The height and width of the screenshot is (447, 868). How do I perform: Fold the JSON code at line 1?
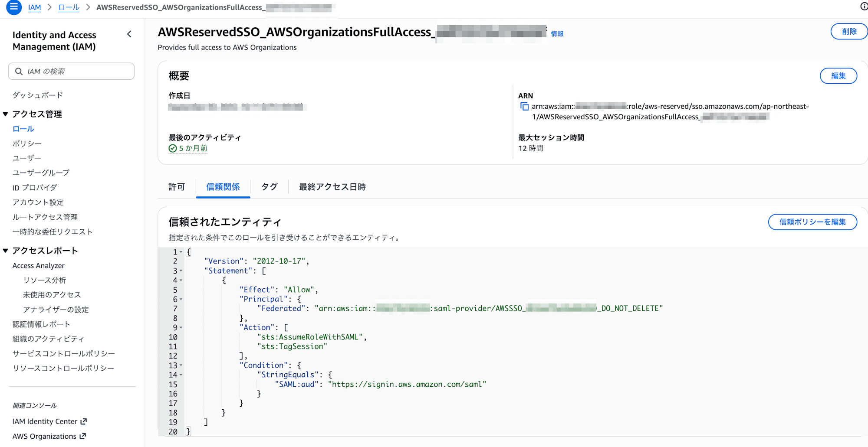click(181, 252)
